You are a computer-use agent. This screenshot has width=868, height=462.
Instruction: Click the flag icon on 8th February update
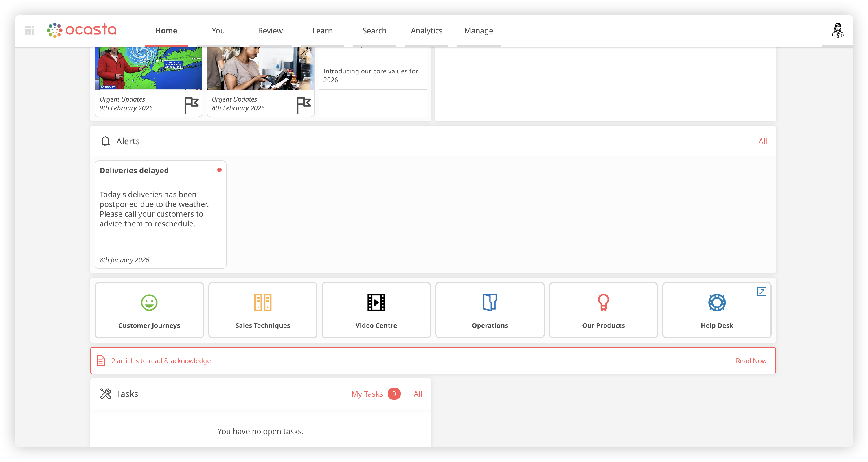[304, 105]
